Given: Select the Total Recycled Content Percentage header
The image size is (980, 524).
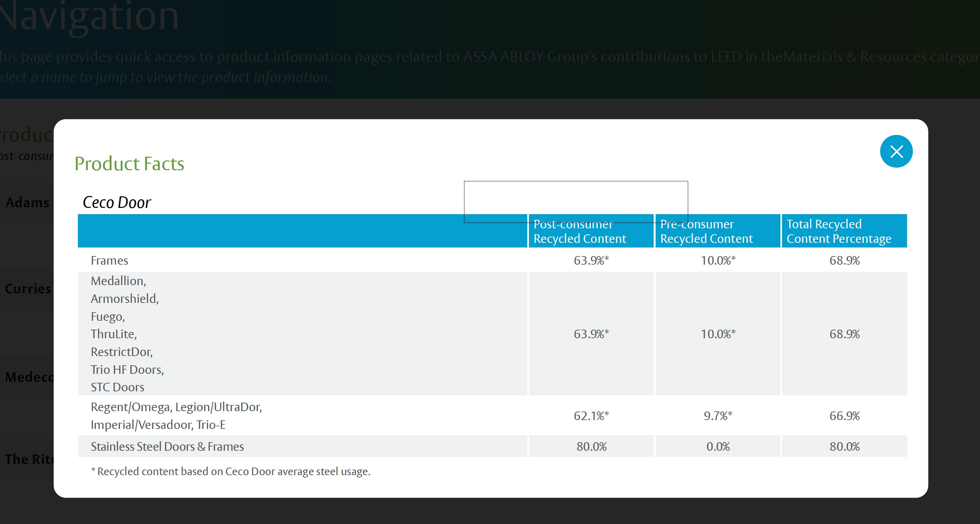Looking at the screenshot, I should pos(843,231).
